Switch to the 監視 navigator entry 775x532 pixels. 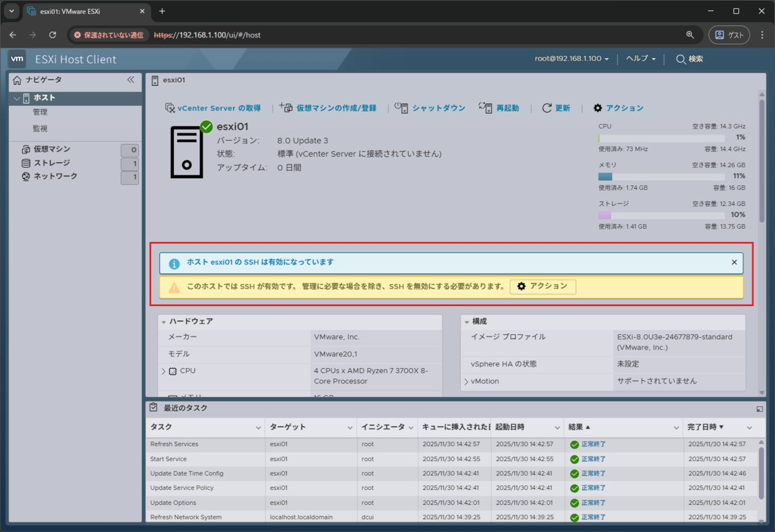coord(41,128)
